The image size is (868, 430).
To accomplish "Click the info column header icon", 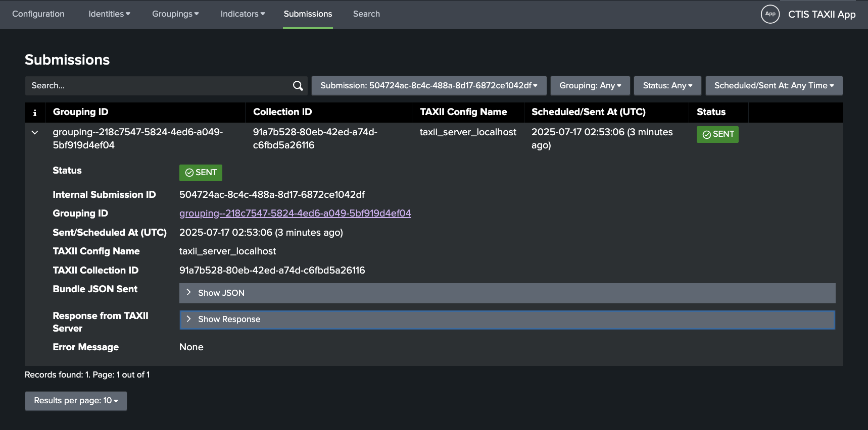I will pos(35,113).
